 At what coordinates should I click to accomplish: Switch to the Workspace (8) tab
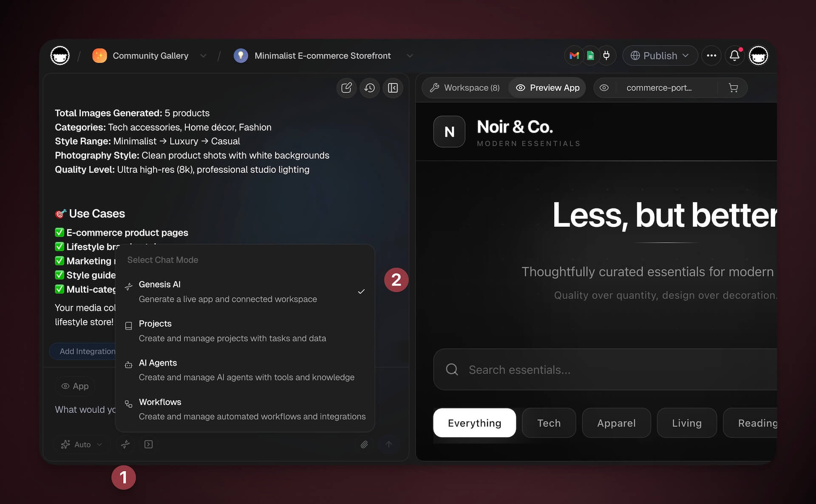pyautogui.click(x=465, y=88)
